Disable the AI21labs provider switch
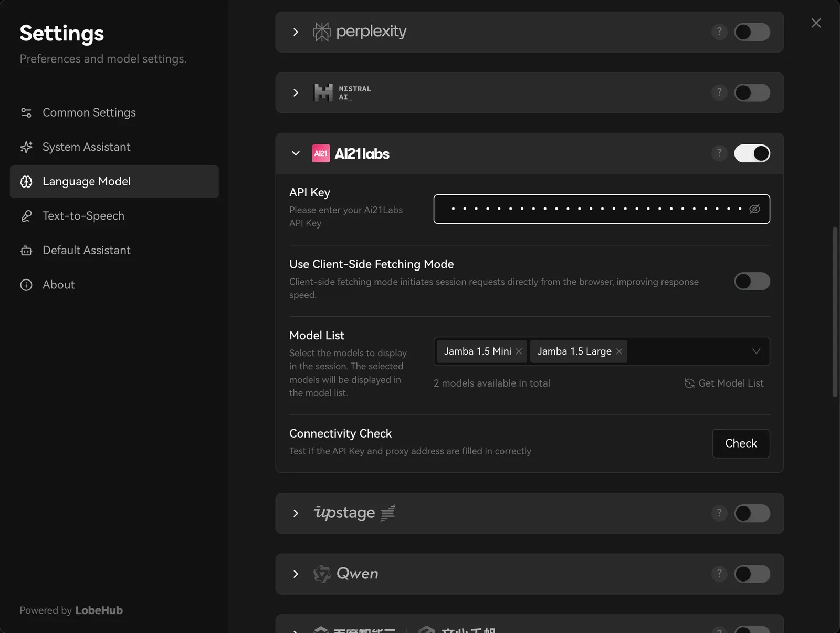This screenshot has height=633, width=840. [752, 153]
